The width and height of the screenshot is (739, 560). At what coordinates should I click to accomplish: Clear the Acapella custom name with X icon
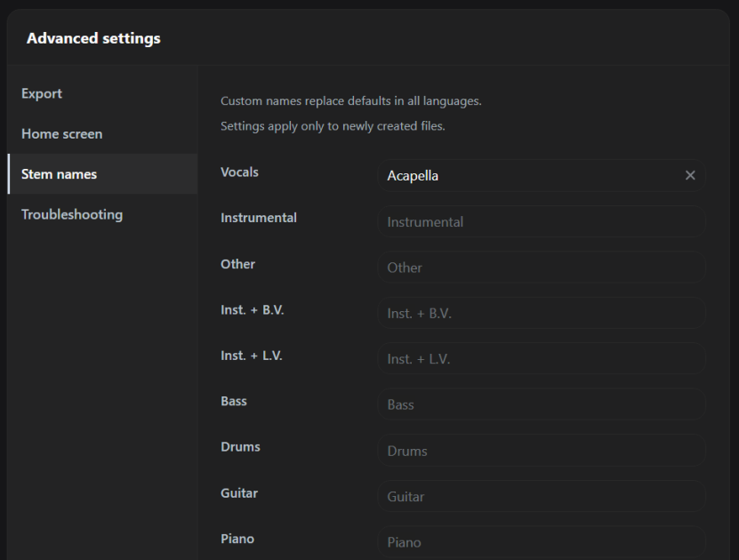[690, 175]
